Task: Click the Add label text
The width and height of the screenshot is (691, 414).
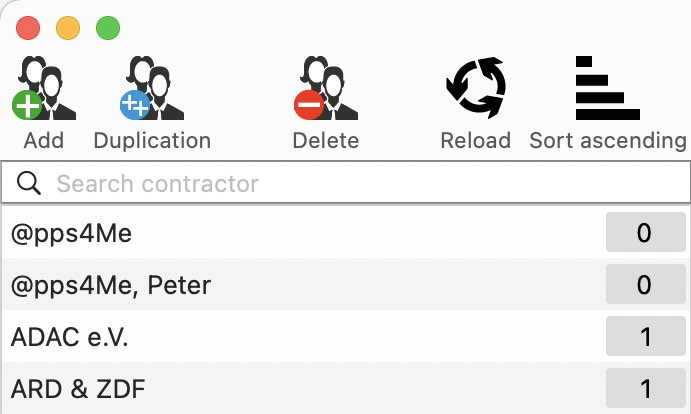Action: pos(44,141)
